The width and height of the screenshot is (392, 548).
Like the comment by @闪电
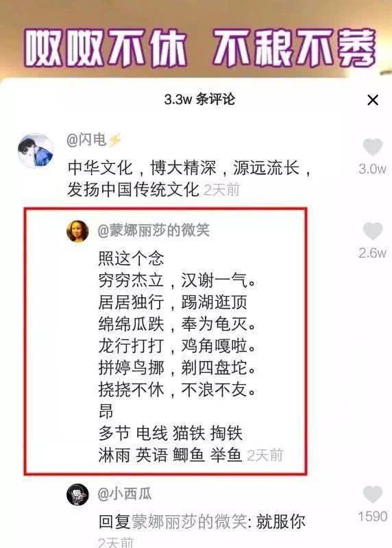(373, 147)
